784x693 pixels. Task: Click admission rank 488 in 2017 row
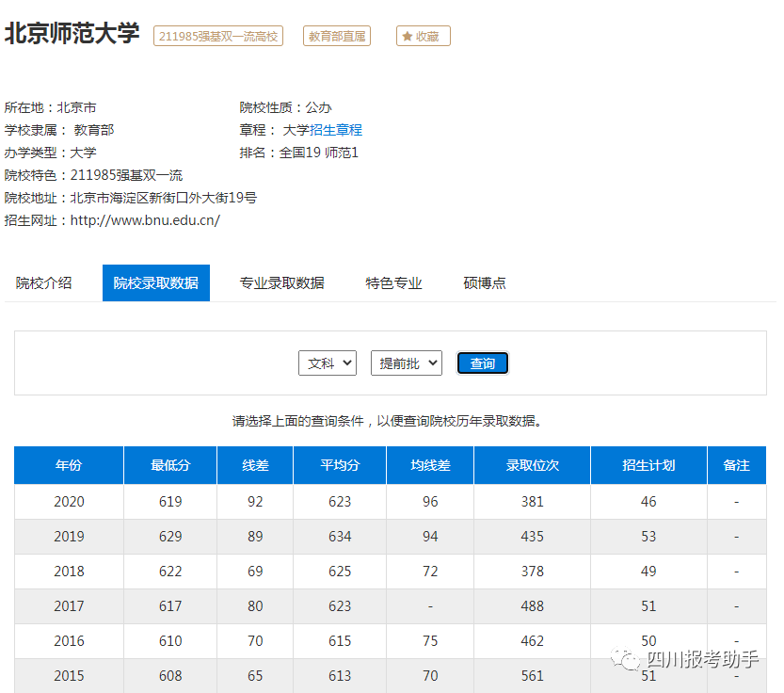click(x=532, y=606)
